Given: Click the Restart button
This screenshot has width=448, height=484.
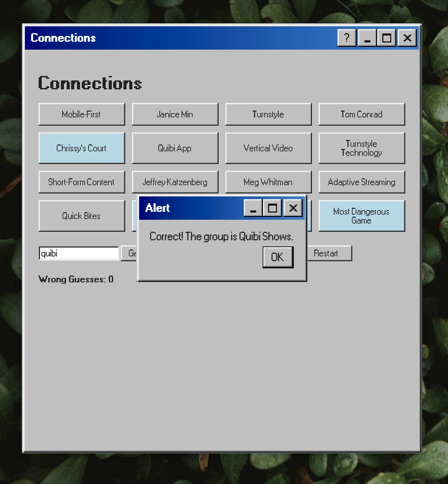Looking at the screenshot, I should pos(329,253).
